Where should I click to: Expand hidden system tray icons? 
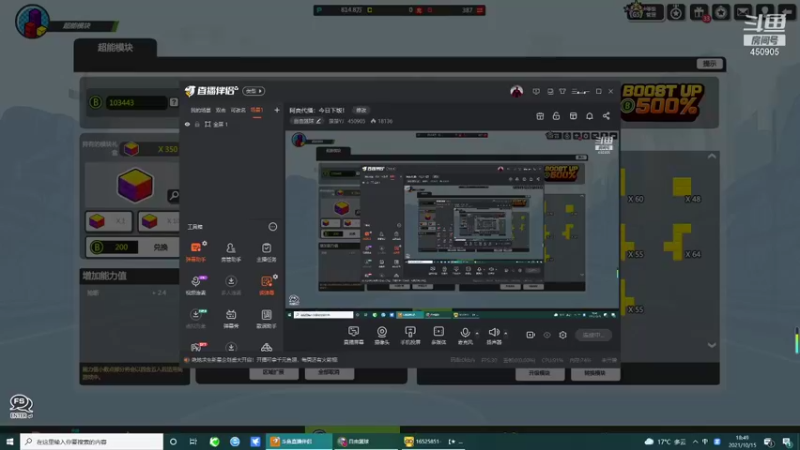point(695,442)
